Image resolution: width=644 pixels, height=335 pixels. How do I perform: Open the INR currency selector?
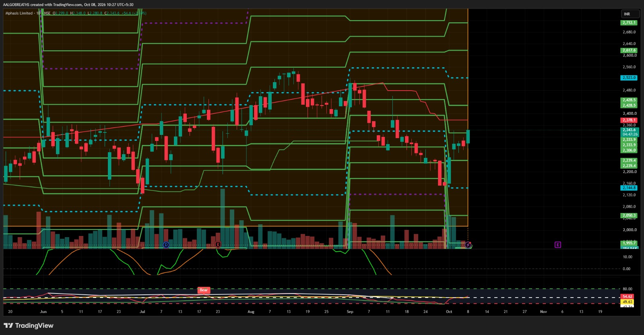pos(630,14)
